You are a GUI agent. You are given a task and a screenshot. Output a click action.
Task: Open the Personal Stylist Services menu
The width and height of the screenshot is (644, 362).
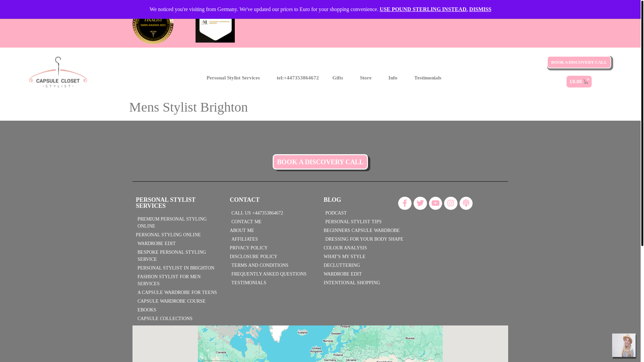point(233,78)
